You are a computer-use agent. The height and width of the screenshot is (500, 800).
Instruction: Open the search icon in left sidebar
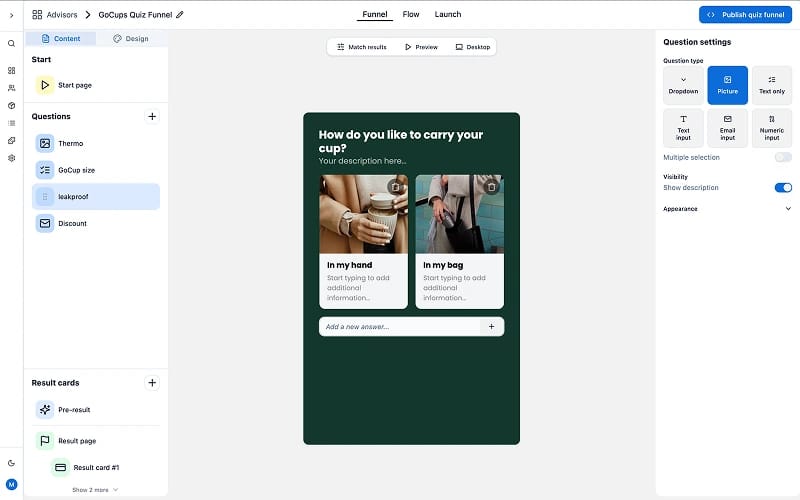pyautogui.click(x=11, y=44)
